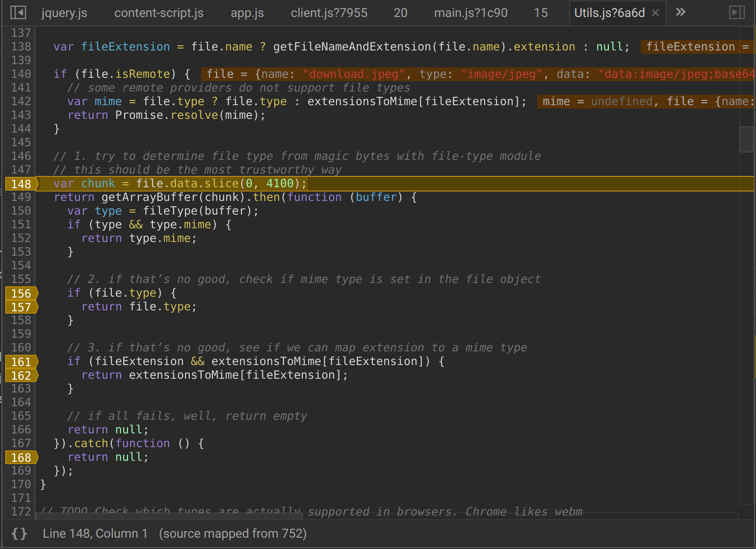Select the tab labeled 20
This screenshot has width=756, height=549.
(x=400, y=13)
